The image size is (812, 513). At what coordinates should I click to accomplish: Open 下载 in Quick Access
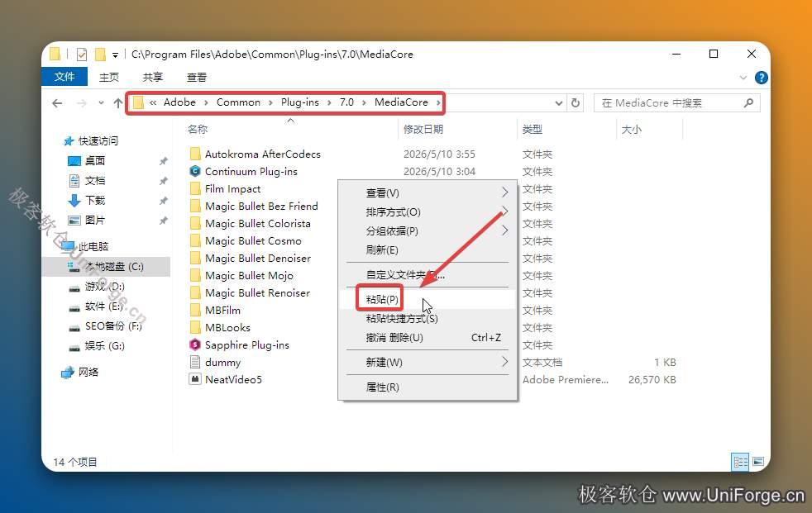[95, 200]
